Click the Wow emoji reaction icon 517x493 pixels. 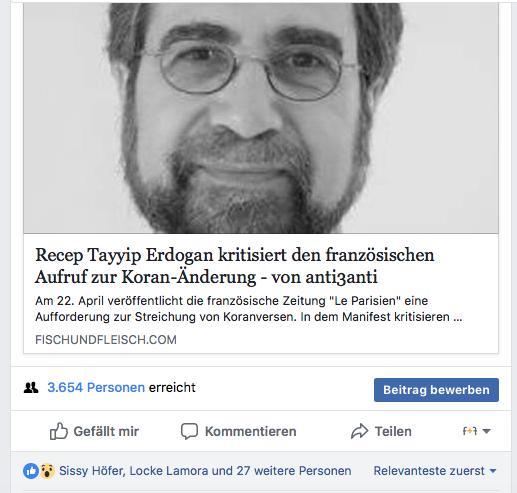47,471
